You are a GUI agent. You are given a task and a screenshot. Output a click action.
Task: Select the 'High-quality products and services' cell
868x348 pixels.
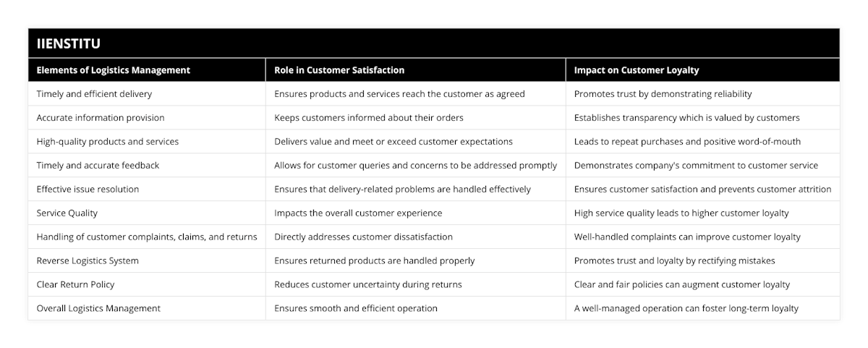click(x=108, y=141)
